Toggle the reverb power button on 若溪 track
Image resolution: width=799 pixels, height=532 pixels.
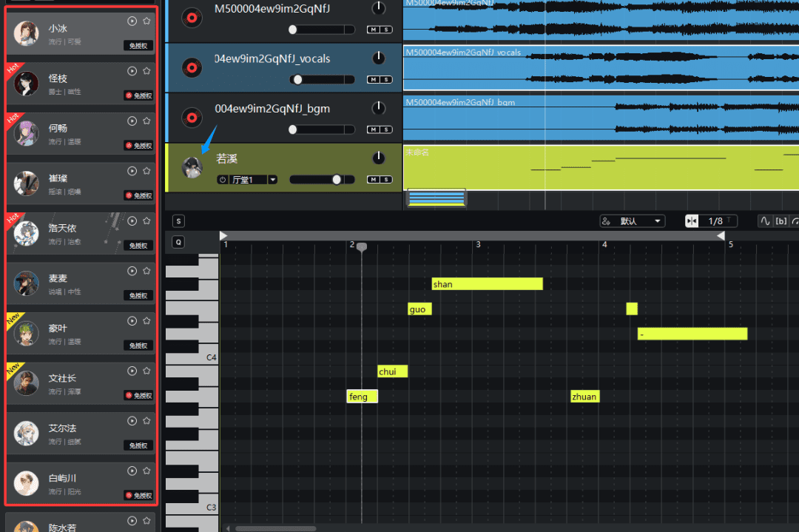click(x=223, y=179)
